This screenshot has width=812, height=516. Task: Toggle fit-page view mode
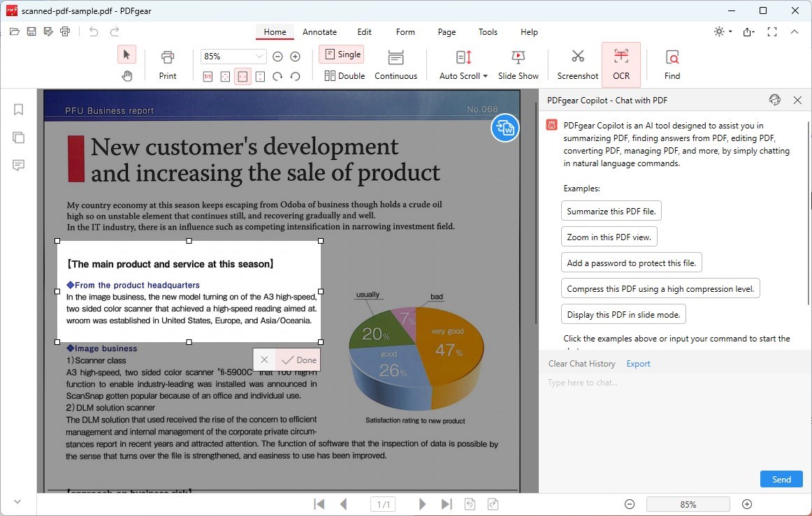tap(225, 77)
